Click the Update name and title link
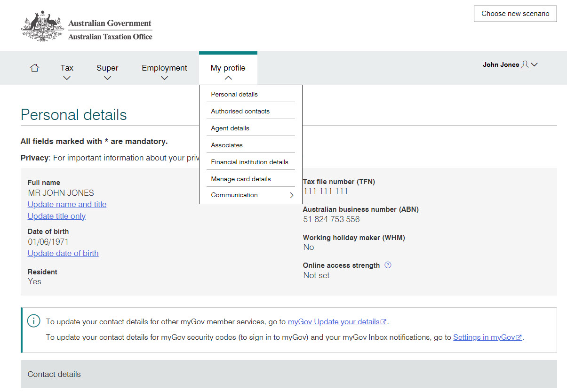The height and width of the screenshot is (392, 567). pyautogui.click(x=67, y=204)
